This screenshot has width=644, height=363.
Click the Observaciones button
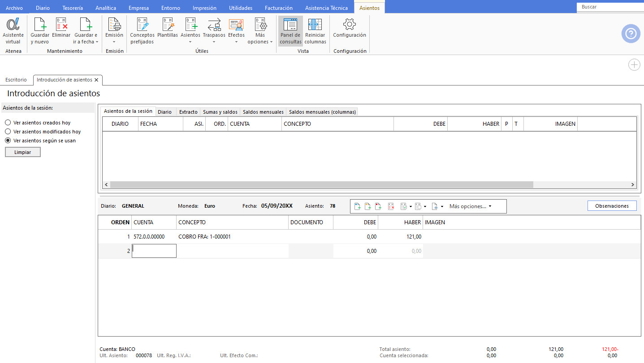(612, 206)
